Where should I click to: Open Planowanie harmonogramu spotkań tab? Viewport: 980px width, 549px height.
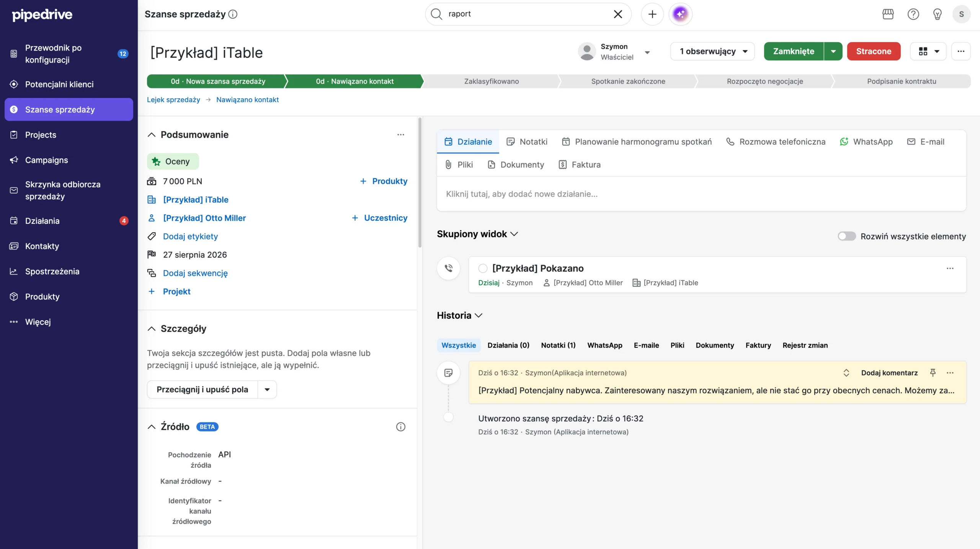pyautogui.click(x=637, y=142)
